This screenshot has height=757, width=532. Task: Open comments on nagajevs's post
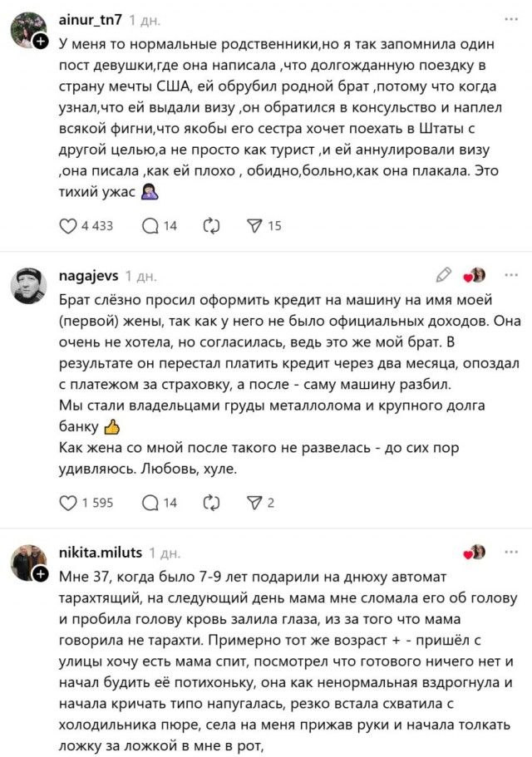click(x=150, y=501)
